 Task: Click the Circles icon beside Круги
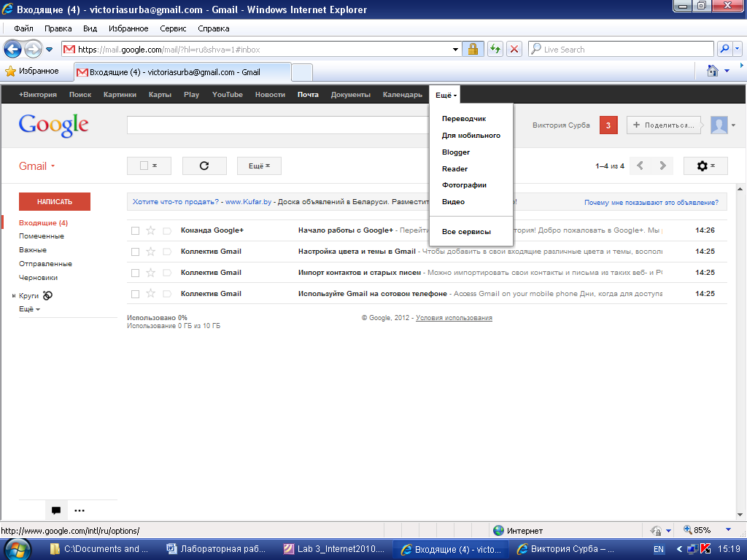(x=47, y=296)
